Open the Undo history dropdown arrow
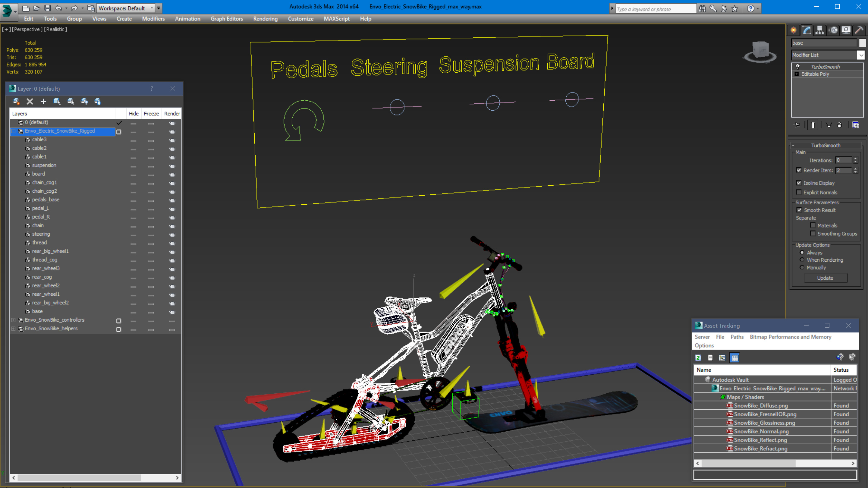 [66, 8]
